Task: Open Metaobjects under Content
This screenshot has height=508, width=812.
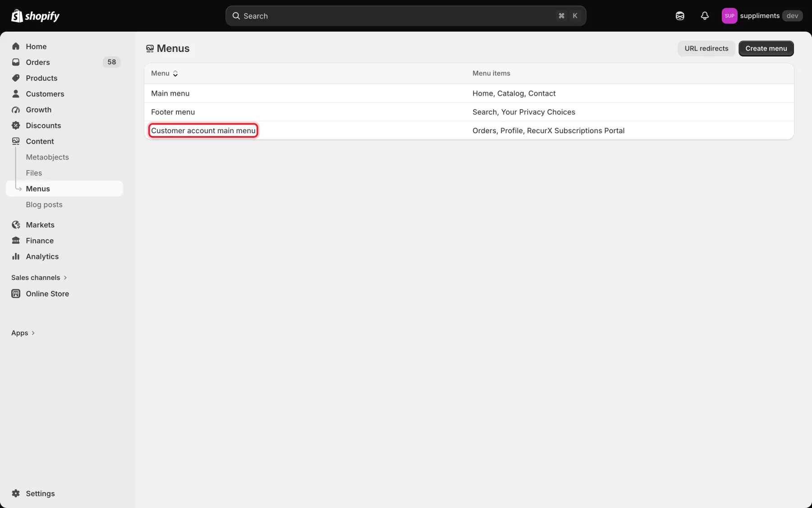Action: tap(47, 157)
